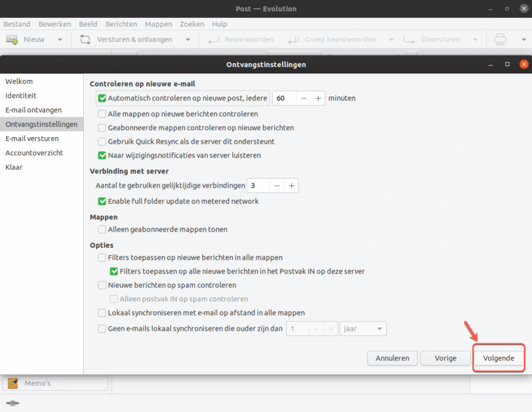The height and width of the screenshot is (412, 532).
Task: Click the Versturen & ontvangen sync icon
Action: 85,39
